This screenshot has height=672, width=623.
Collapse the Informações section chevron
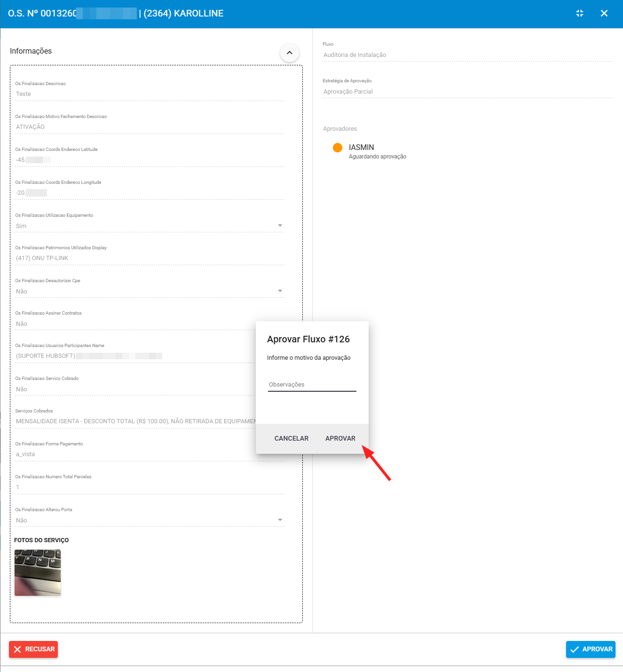click(x=289, y=53)
